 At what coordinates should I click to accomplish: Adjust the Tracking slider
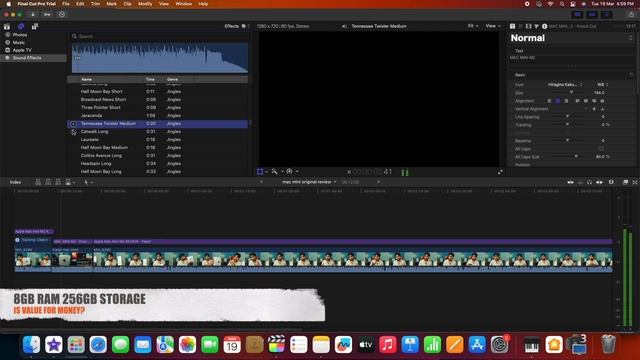click(568, 124)
